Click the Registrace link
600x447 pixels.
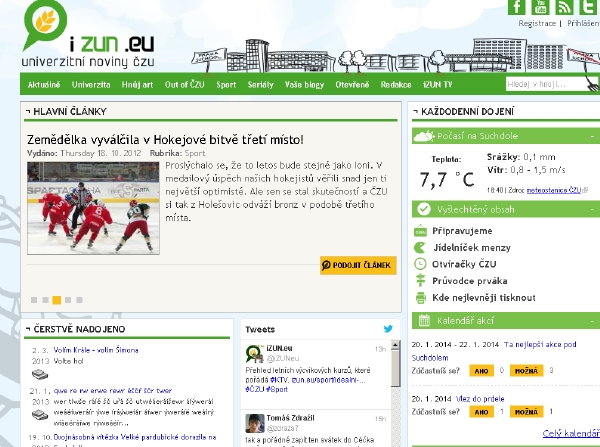pos(537,23)
